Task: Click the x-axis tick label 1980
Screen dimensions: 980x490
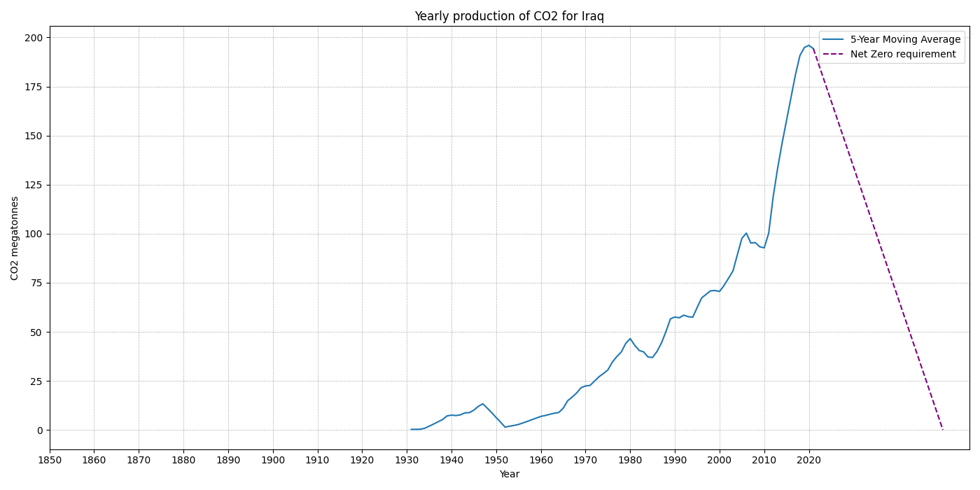Action: 630,461
